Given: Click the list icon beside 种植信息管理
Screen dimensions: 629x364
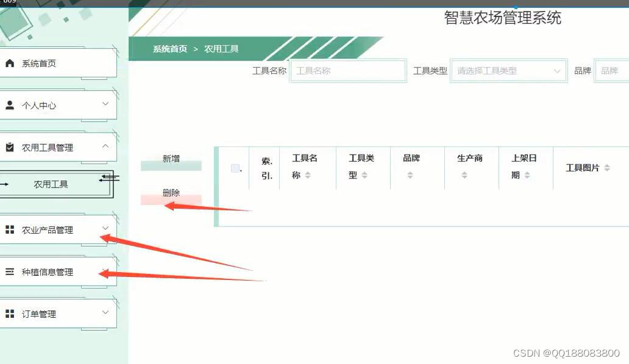Looking at the screenshot, I should [x=9, y=271].
